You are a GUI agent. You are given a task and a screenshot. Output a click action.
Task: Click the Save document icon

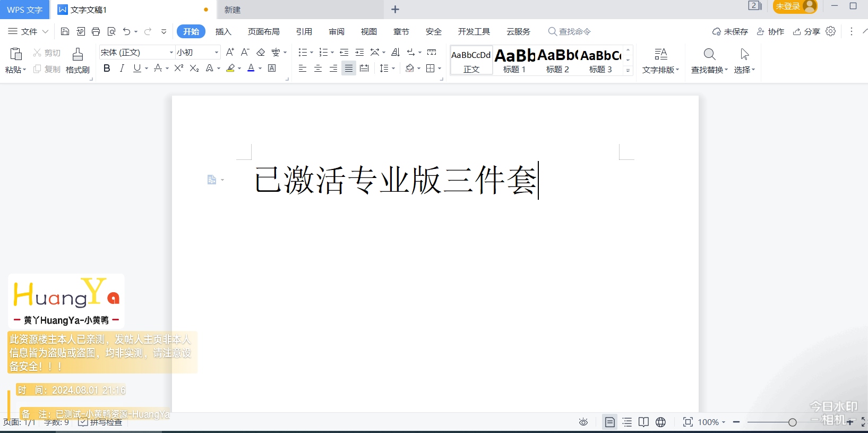65,32
